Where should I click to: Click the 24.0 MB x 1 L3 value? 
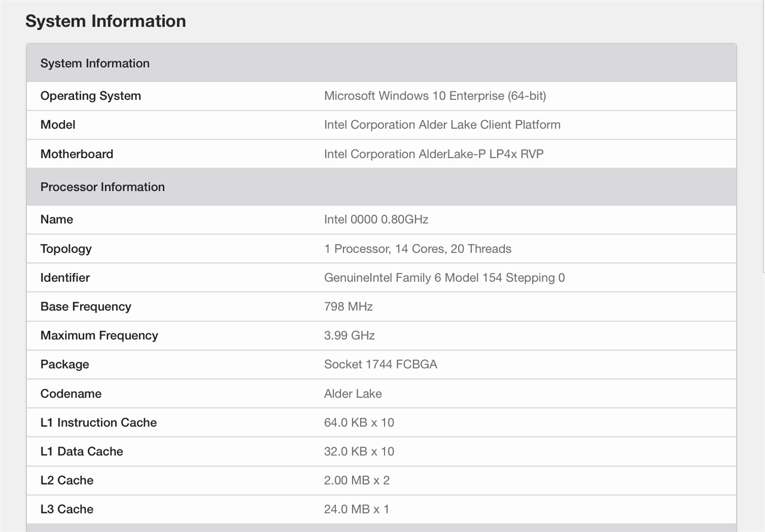356,509
